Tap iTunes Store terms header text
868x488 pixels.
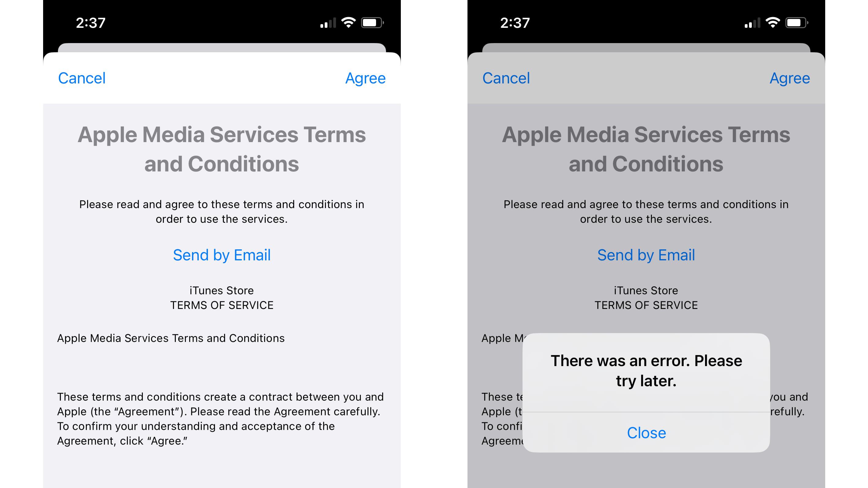(221, 297)
